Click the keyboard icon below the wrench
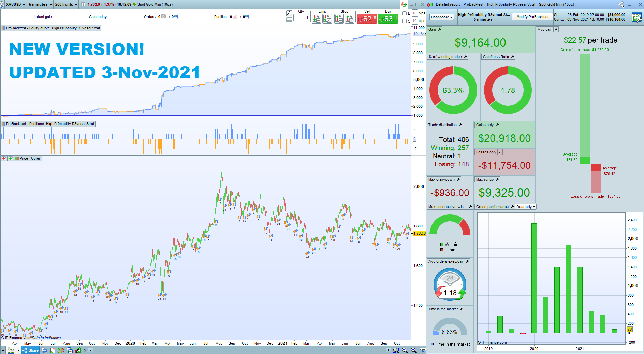This screenshot has height=354, width=644. click(289, 20)
